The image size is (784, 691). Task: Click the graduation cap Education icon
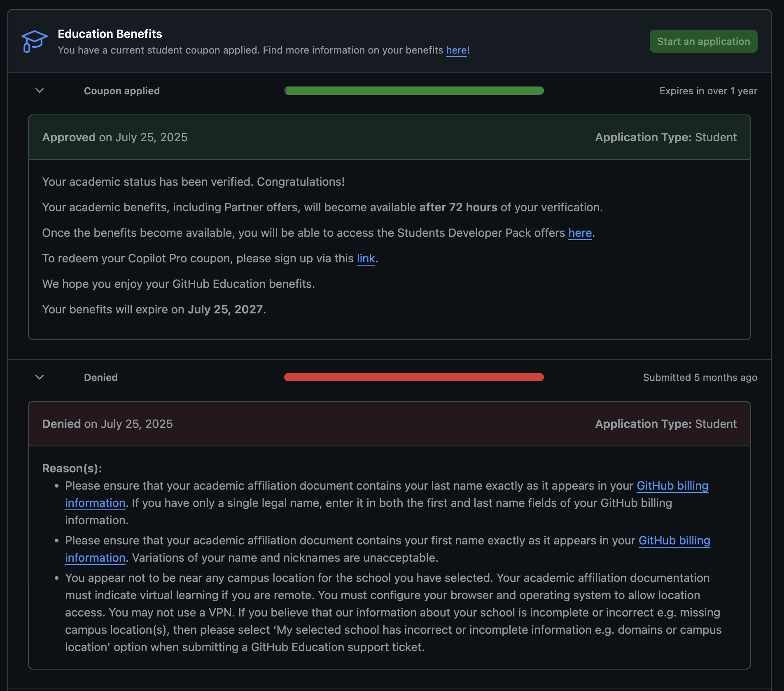34,41
